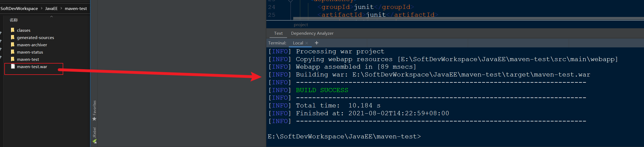Navigate to SoftDevWorkspace in the address bar

(x=19, y=9)
